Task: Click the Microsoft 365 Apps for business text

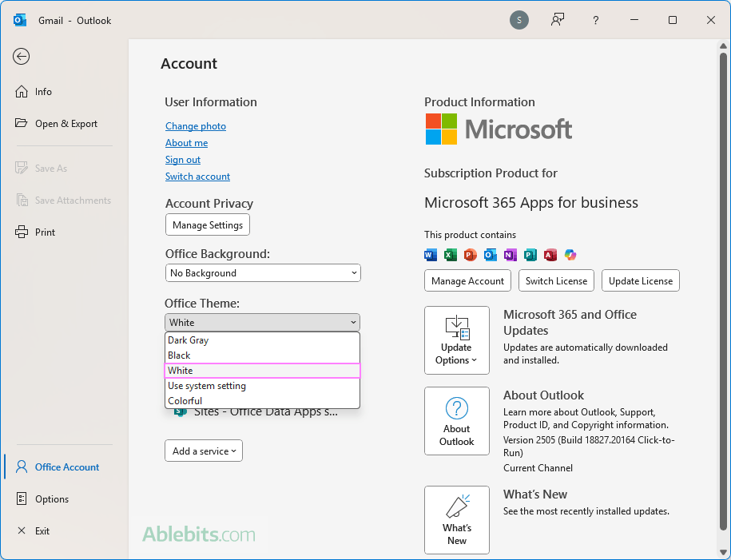Action: pos(531,202)
